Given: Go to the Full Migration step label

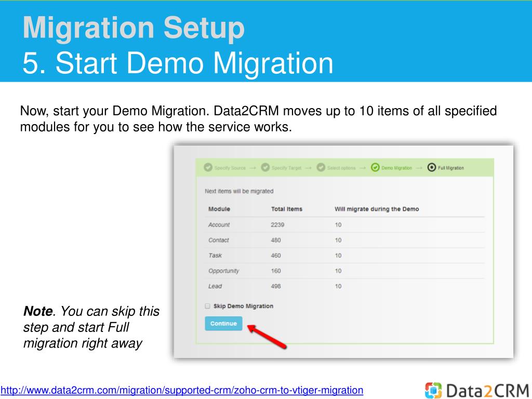Looking at the screenshot, I should point(450,168).
